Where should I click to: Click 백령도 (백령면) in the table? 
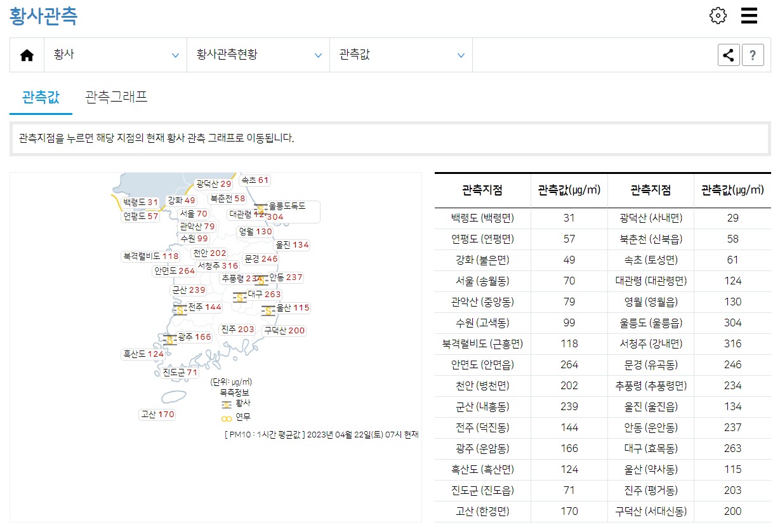point(482,218)
